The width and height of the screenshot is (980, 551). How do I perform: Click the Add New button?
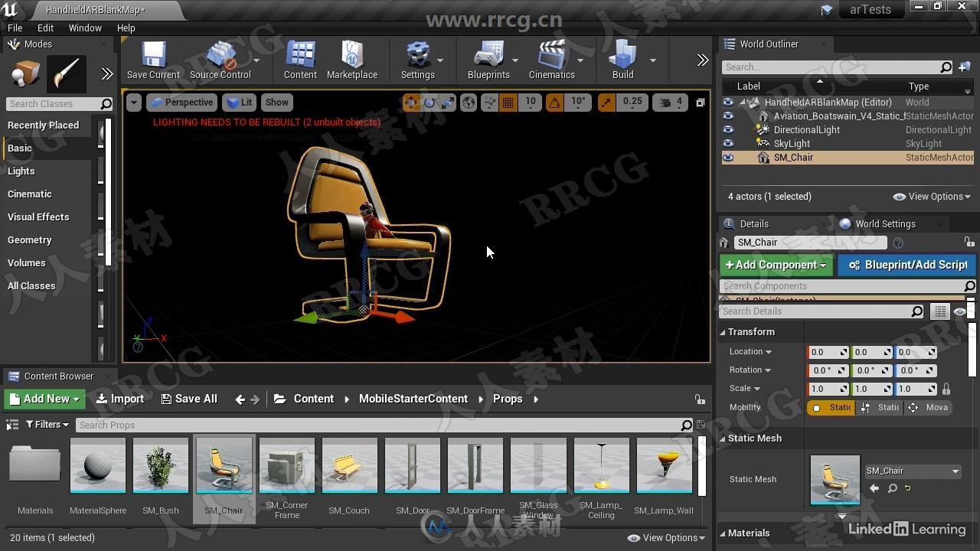tap(45, 399)
